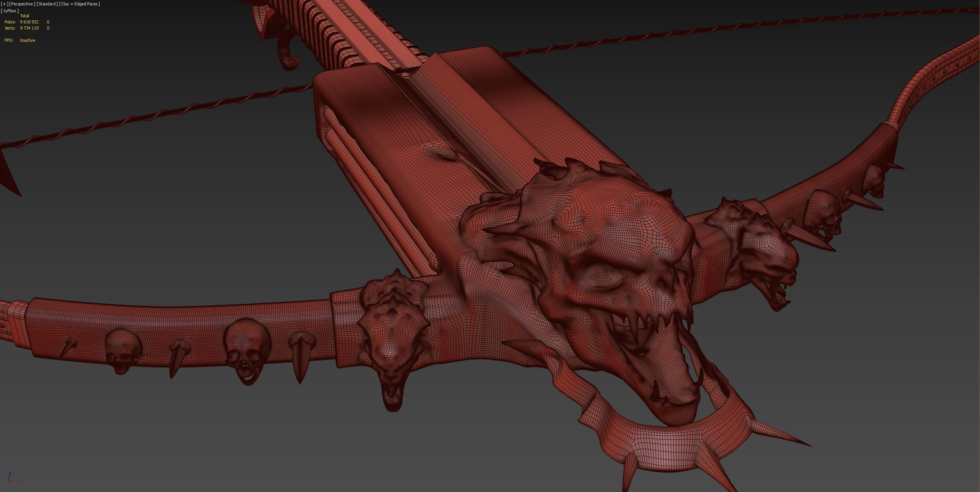Open the tyFlow viewport label menu
Screen dimensions: 980x492
10,11
